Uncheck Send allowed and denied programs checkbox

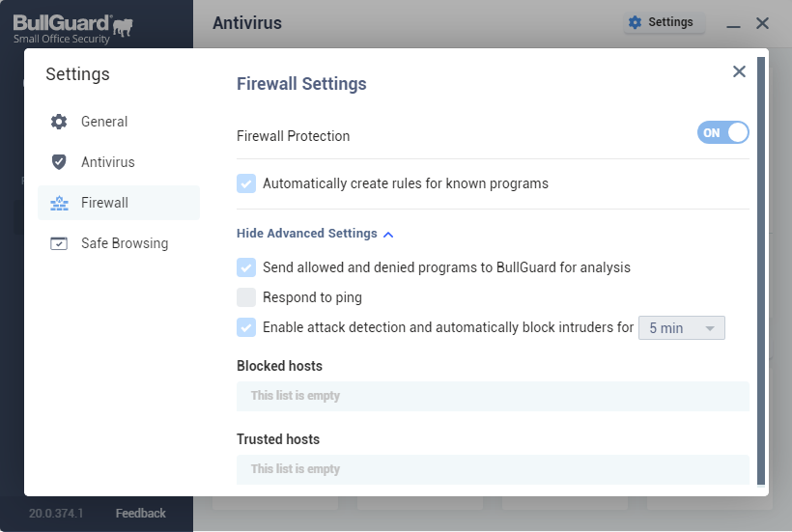coord(246,267)
